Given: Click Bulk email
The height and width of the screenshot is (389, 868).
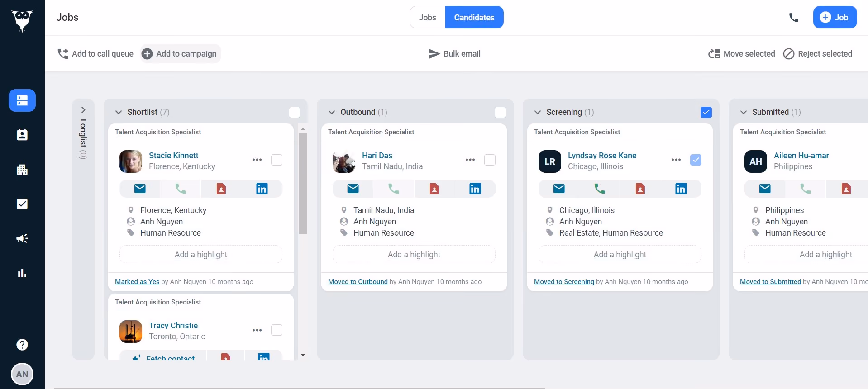Looking at the screenshot, I should tap(454, 54).
